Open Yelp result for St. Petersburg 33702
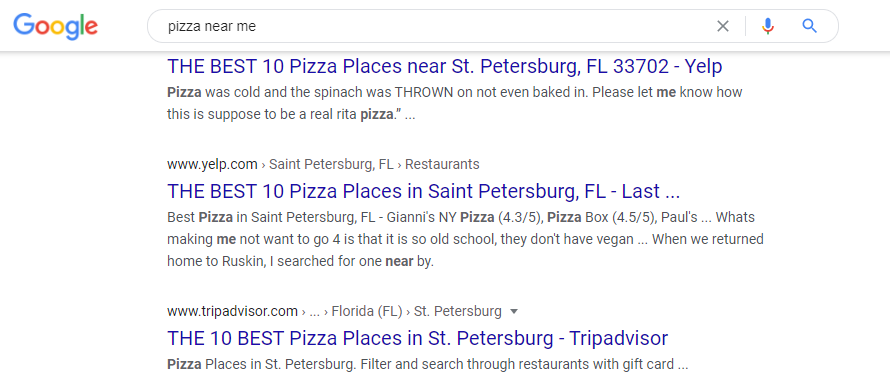The height and width of the screenshot is (382, 890). coord(444,66)
